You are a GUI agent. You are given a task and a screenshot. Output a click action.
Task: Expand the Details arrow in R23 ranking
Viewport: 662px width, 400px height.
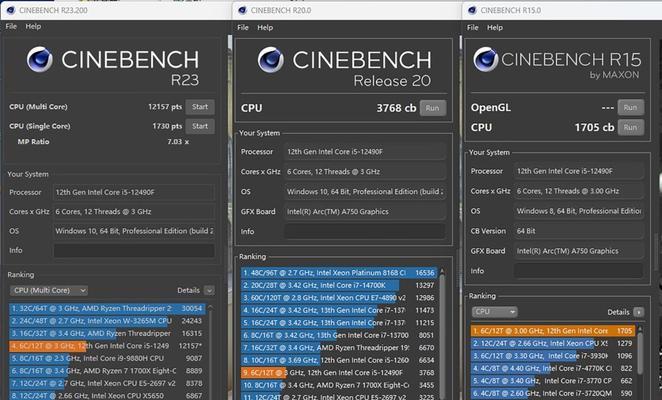tap(209, 291)
